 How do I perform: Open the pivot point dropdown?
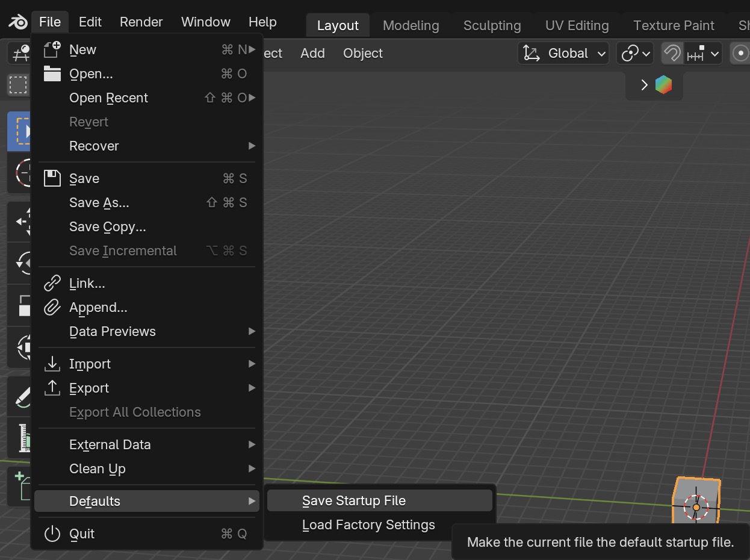click(635, 54)
